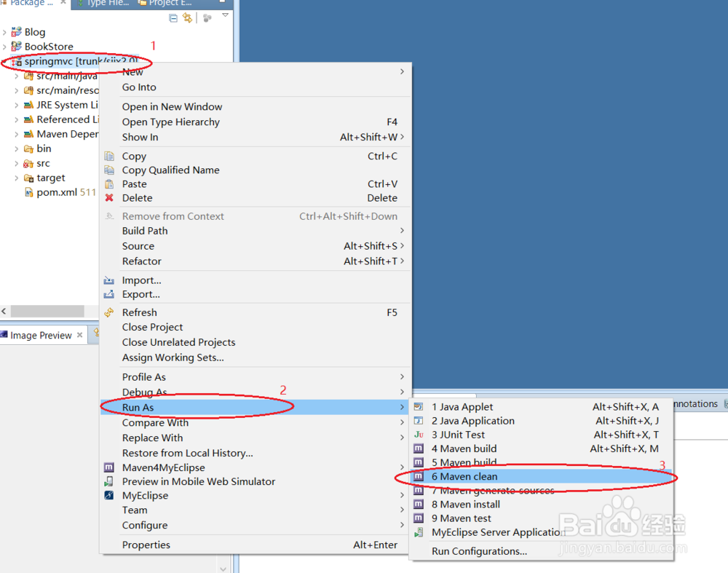Open the Package Explorer view menu triangle
This screenshot has width=728, height=573.
(x=225, y=15)
